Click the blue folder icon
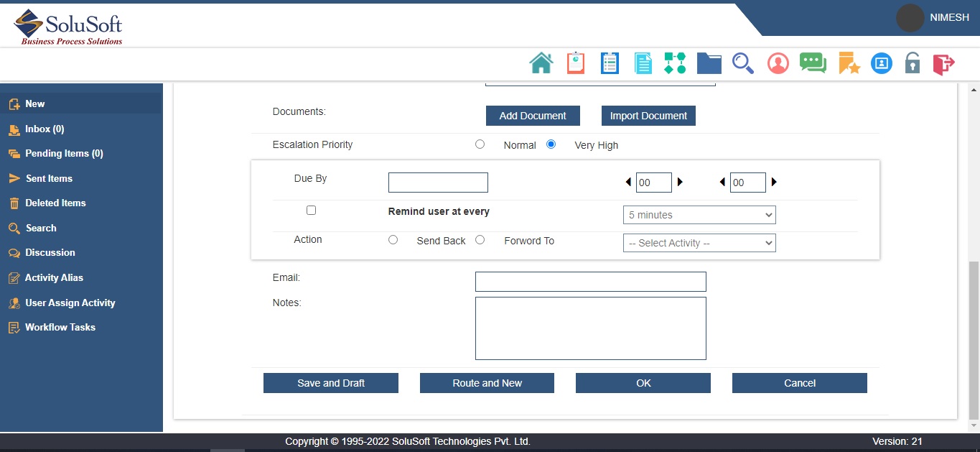The width and height of the screenshot is (980, 452). 709,63
